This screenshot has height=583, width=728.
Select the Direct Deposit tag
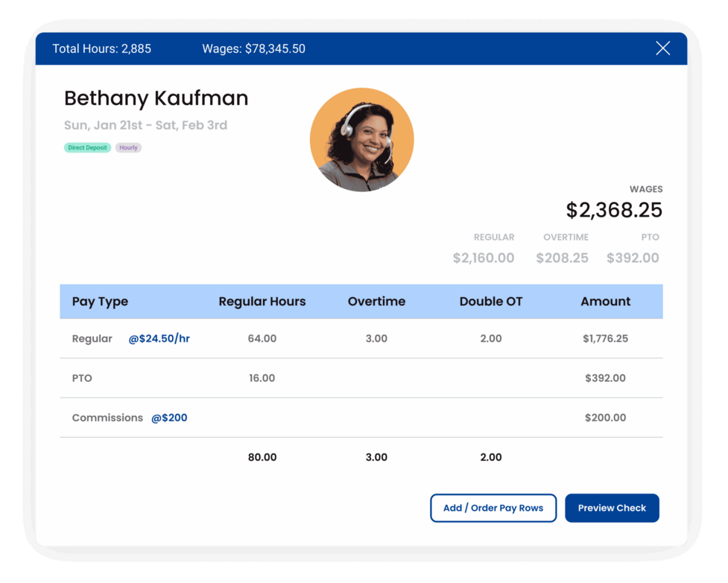point(87,147)
